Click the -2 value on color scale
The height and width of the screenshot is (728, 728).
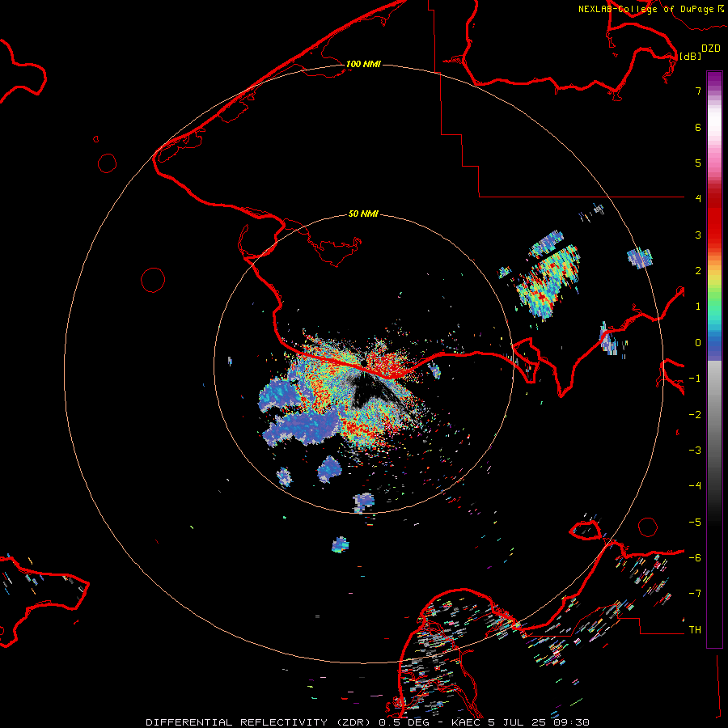(x=695, y=415)
